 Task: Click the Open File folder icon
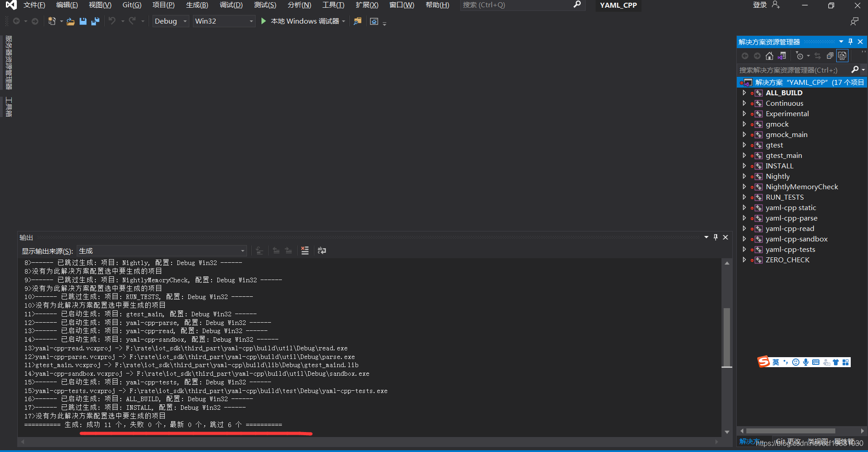[70, 21]
